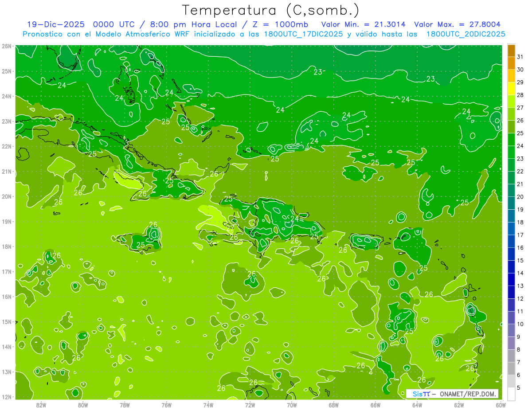Click the legend value '9'
The width and height of the screenshot is (532, 411).
pos(519,337)
